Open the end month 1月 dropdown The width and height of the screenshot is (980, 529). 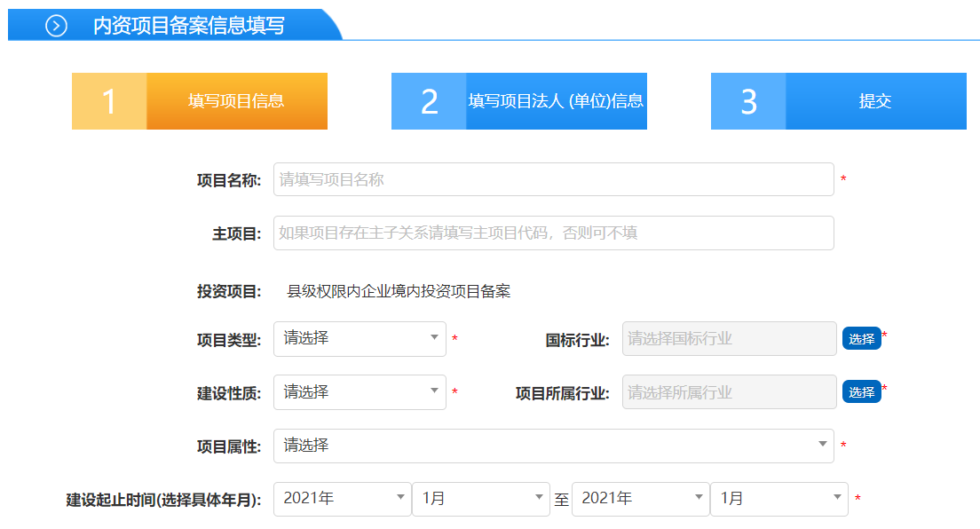778,499
